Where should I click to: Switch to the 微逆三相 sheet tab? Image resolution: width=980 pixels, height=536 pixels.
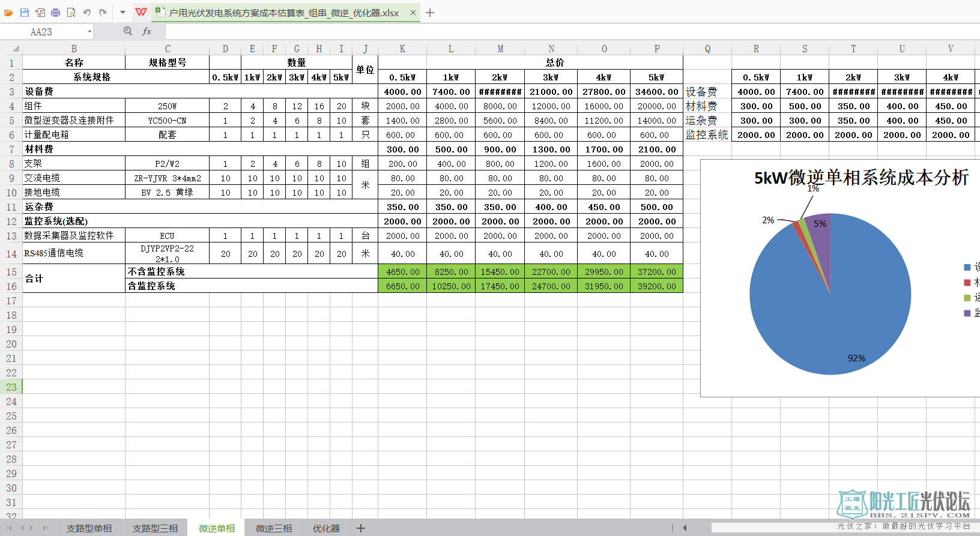tap(274, 528)
